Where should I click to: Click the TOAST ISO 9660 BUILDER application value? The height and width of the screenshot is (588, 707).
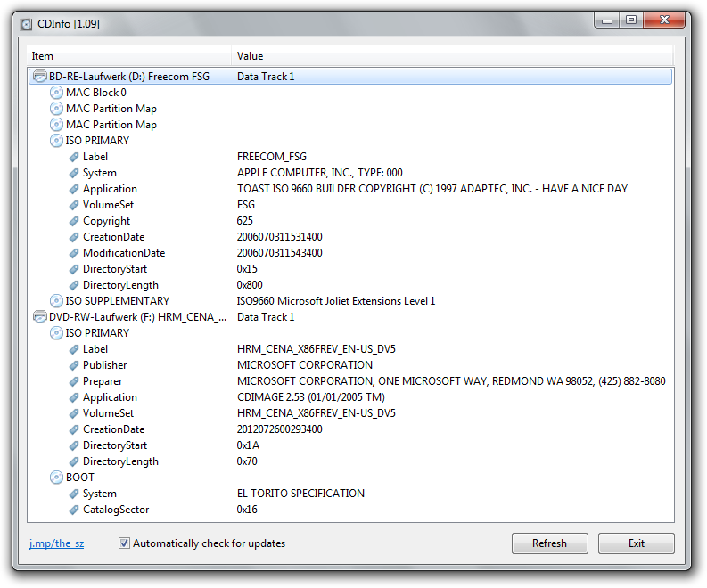click(432, 189)
